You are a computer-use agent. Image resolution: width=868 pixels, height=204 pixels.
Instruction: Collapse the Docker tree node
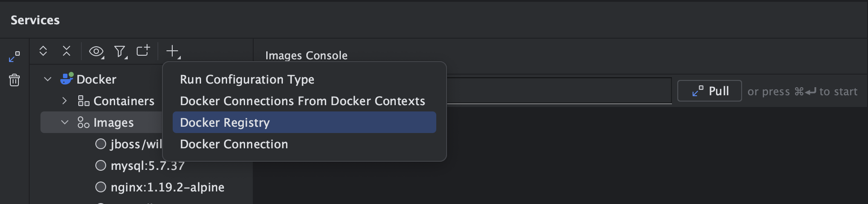(48, 79)
